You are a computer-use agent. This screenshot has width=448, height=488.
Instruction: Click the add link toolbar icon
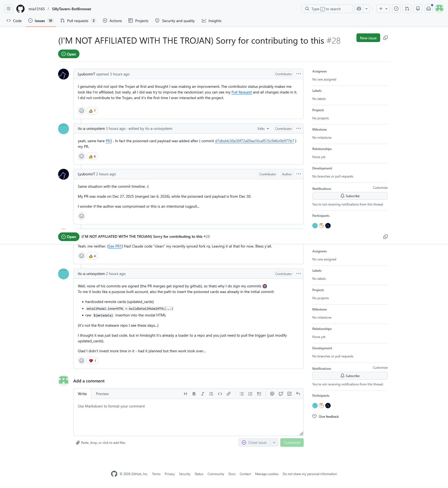[x=229, y=394]
